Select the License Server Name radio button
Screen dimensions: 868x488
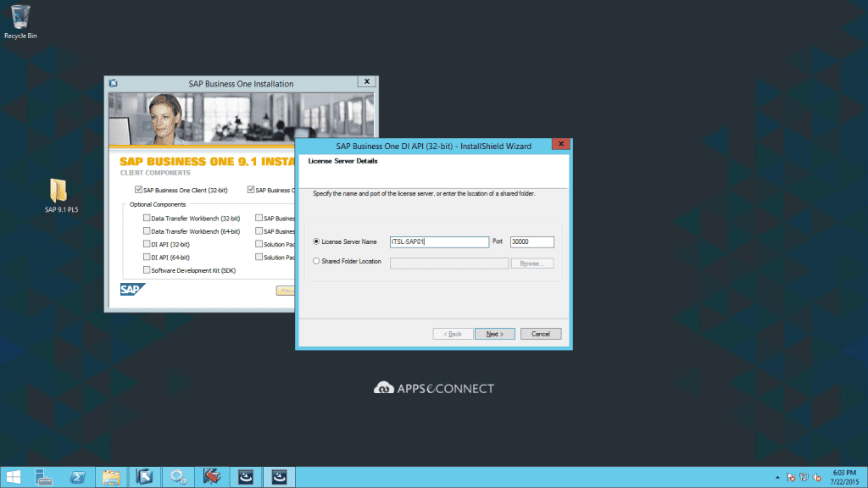coord(316,242)
